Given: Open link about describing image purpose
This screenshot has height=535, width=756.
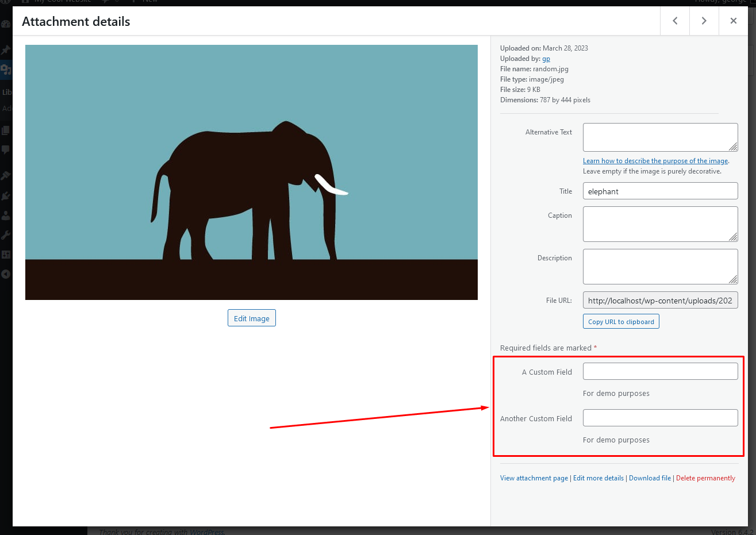Looking at the screenshot, I should coord(655,161).
